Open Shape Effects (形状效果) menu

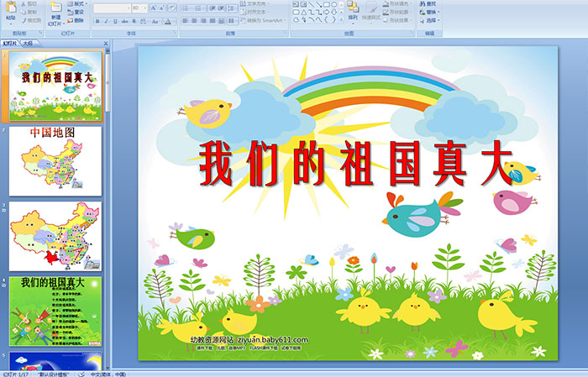coord(398,20)
